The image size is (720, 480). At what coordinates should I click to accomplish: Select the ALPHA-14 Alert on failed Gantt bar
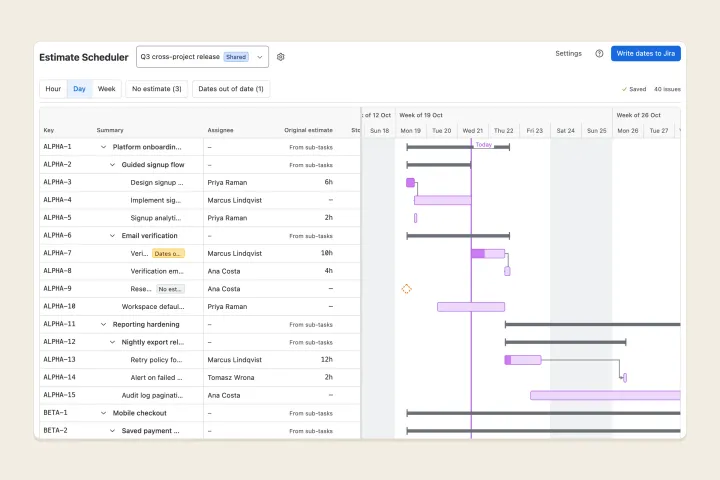625,378
